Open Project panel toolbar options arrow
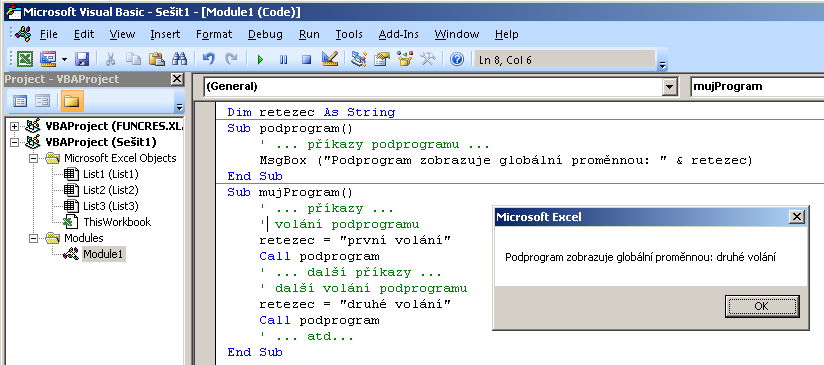 (179, 106)
